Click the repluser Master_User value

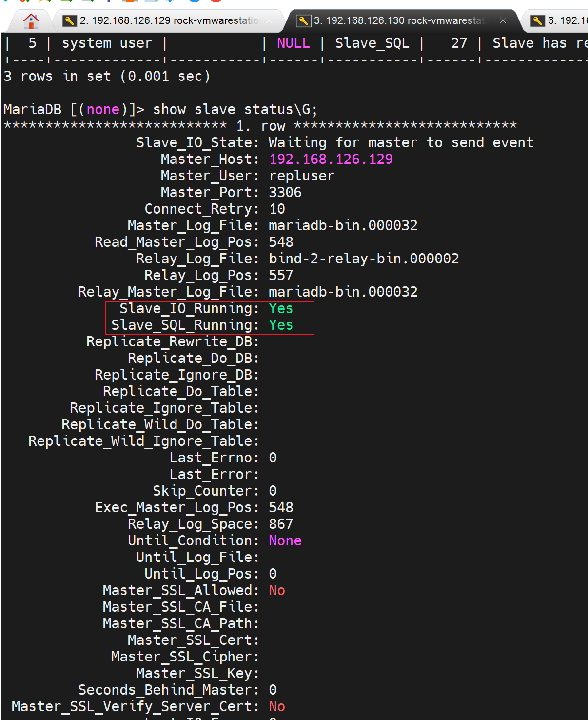[x=301, y=176]
